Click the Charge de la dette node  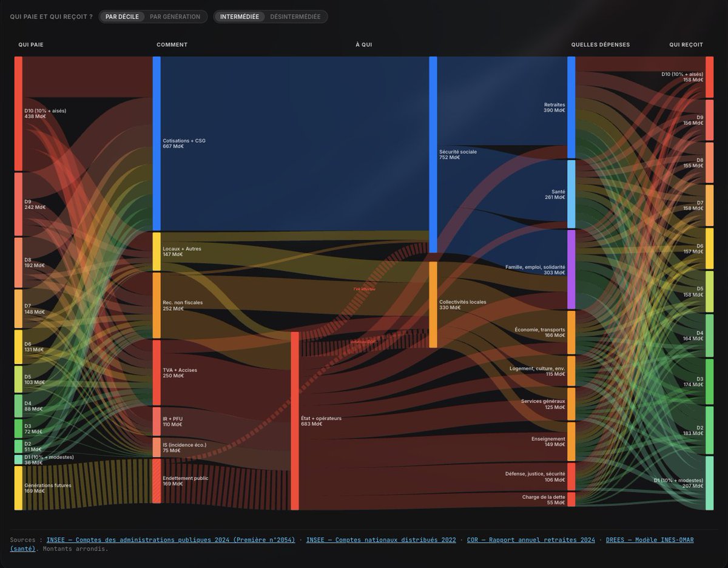pyautogui.click(x=571, y=499)
